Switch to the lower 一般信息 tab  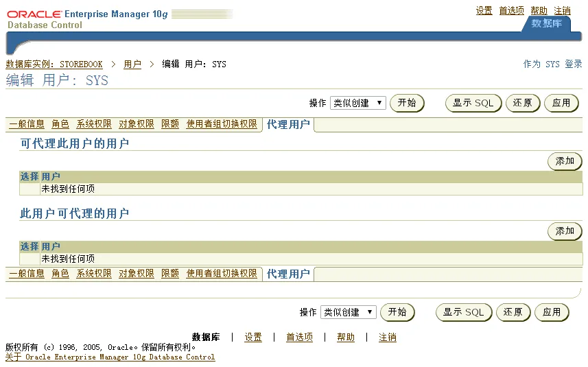[x=27, y=273]
